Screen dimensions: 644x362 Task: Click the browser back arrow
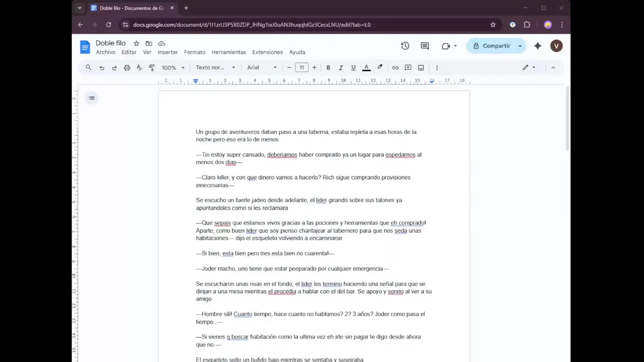[x=80, y=25]
